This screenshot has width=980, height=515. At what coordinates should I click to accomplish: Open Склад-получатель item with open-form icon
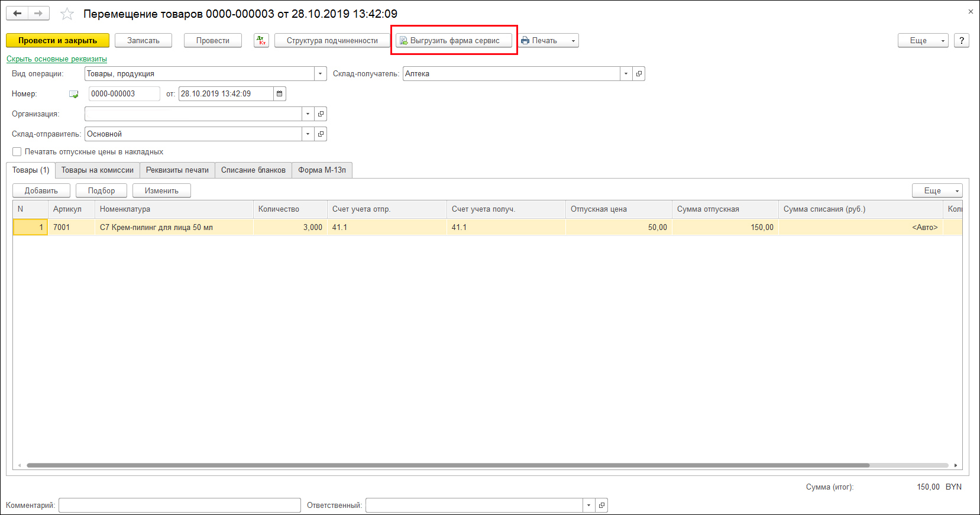639,74
